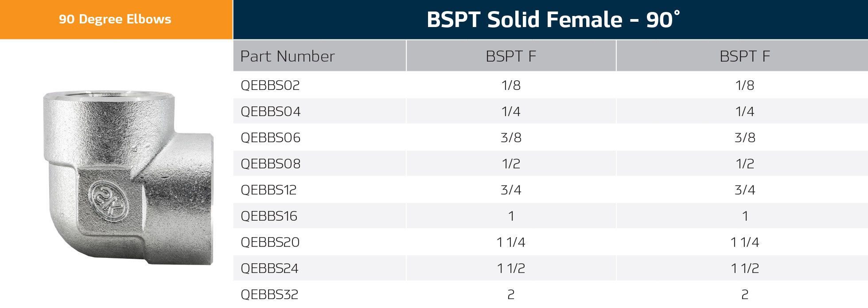Click first-column 1 1/4 size in QEBBS20 row
Viewport: 868px width, 308px height.
click(511, 242)
